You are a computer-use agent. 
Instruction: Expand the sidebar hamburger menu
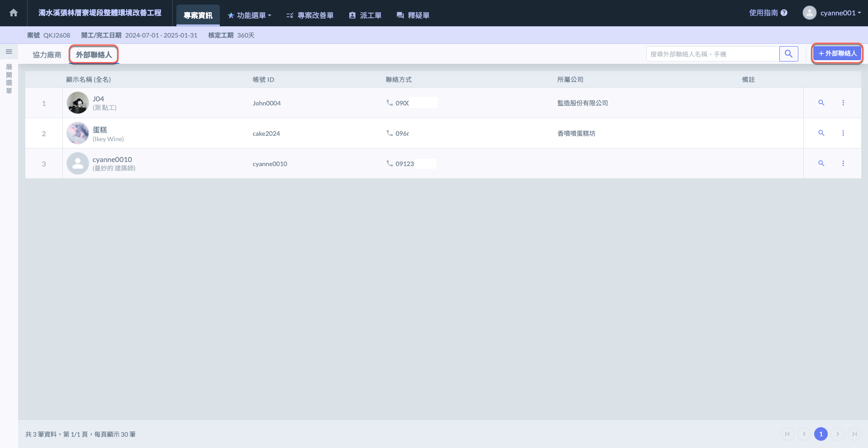pyautogui.click(x=9, y=52)
